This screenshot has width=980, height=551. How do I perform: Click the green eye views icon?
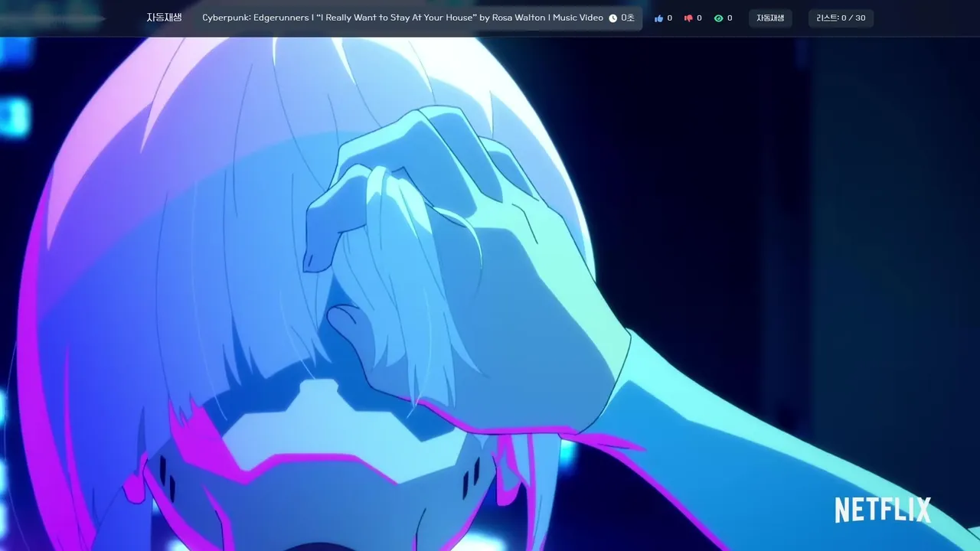[x=718, y=18]
